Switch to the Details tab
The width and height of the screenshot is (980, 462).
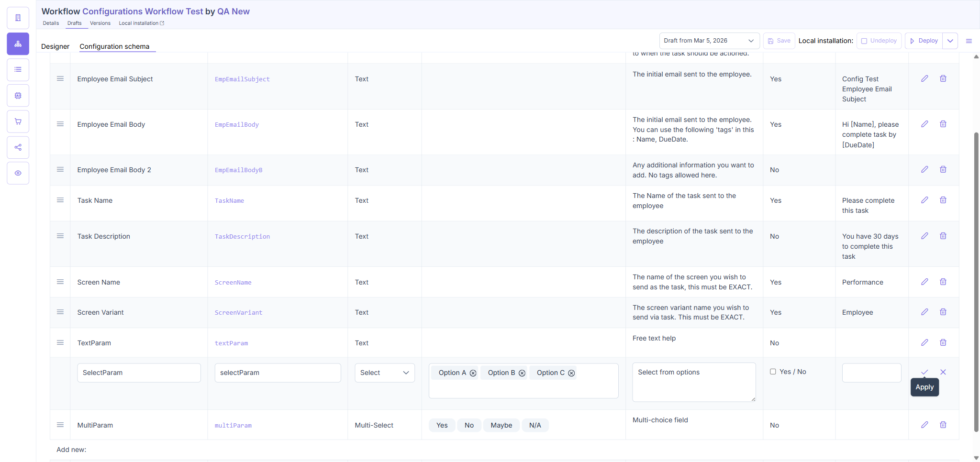pyautogui.click(x=51, y=23)
